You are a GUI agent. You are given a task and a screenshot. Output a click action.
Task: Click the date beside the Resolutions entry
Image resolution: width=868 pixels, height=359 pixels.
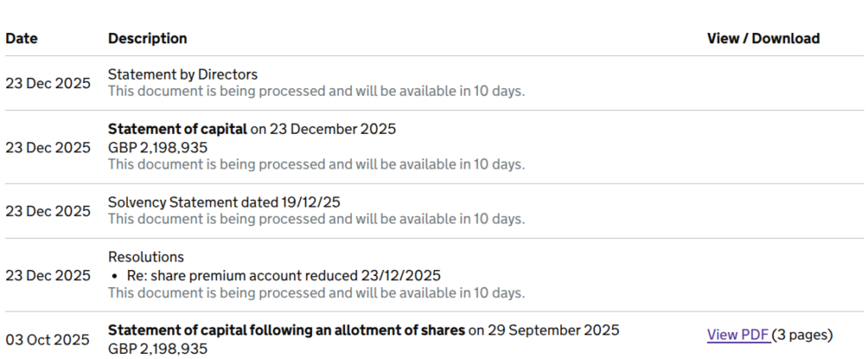coord(47,275)
